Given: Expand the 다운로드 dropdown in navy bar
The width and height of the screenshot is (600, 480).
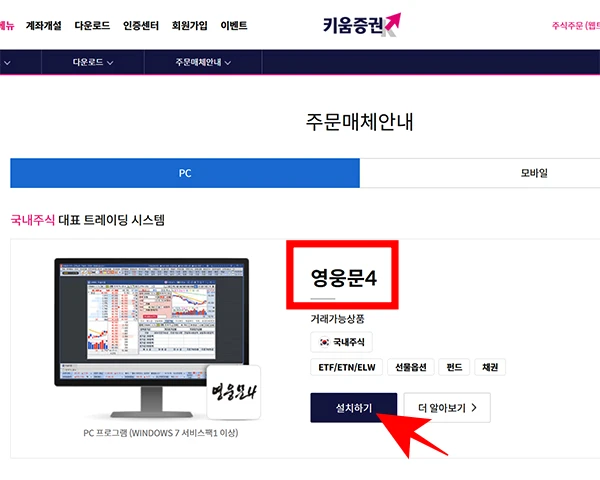Looking at the screenshot, I should (x=93, y=62).
